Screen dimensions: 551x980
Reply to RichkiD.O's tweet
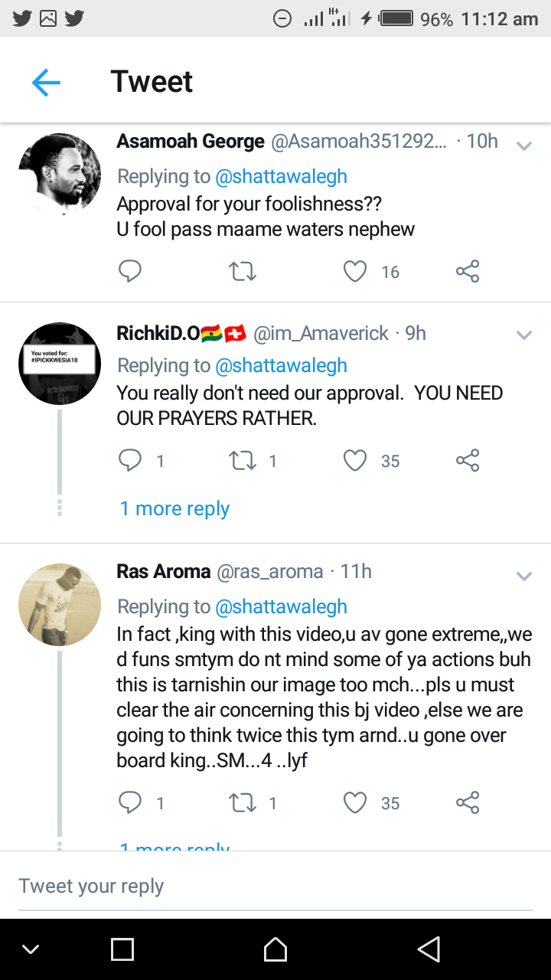(x=130, y=461)
